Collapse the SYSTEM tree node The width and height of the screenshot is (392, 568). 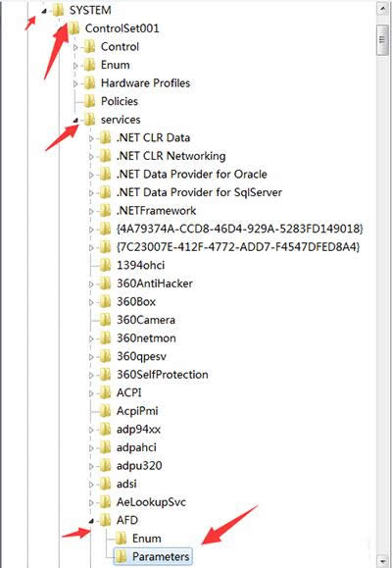click(x=44, y=11)
